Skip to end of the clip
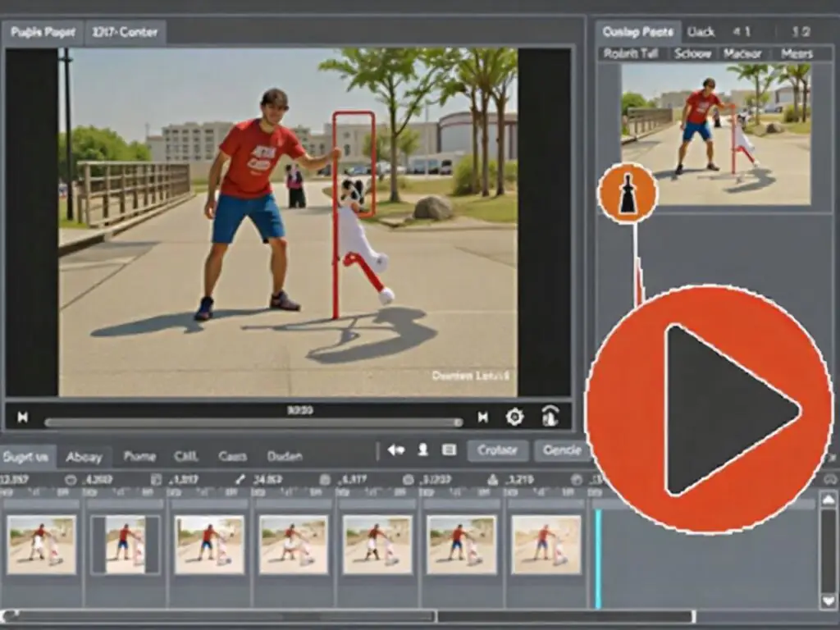840x630 pixels. [483, 418]
